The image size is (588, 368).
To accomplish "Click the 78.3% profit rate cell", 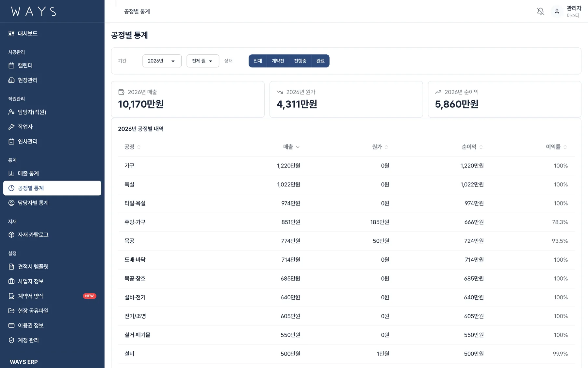I will pos(560,222).
